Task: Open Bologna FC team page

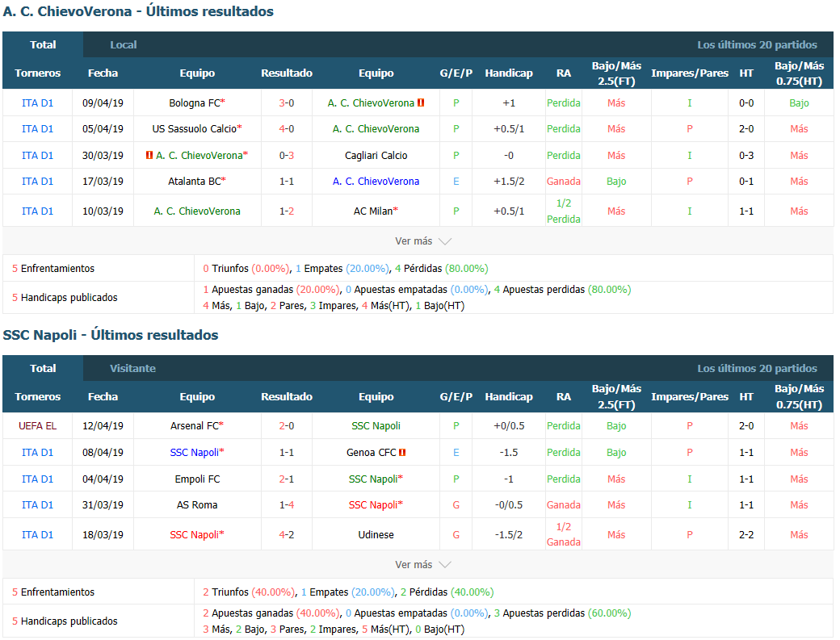Action: [195, 102]
